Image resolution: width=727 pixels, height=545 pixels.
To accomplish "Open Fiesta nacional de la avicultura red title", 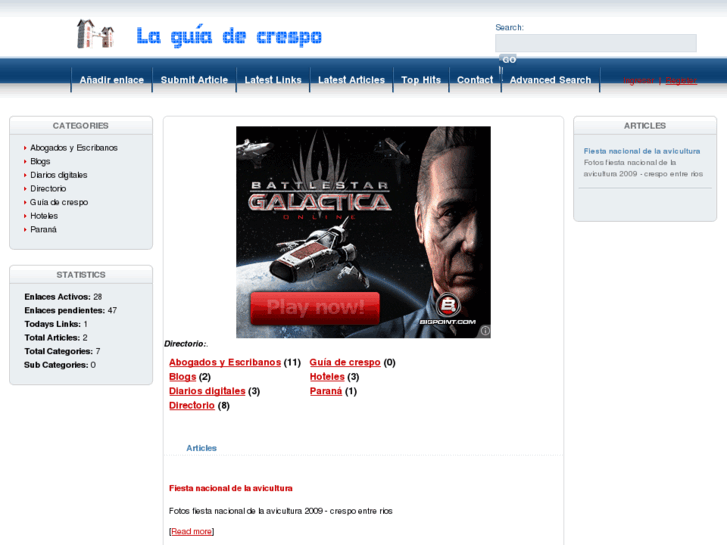I will 230,488.
